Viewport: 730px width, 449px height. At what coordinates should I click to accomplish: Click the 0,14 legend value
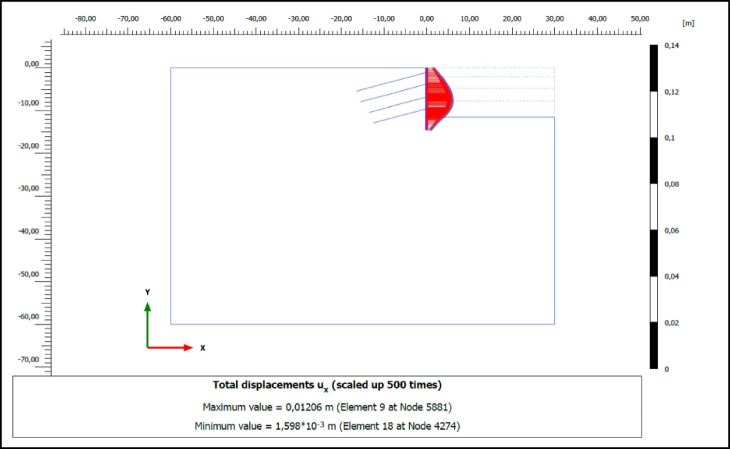(671, 45)
